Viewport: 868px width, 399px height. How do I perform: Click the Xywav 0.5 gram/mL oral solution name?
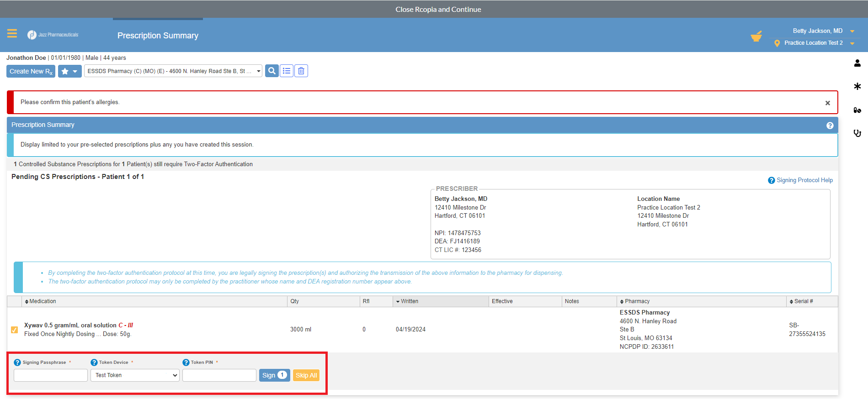(x=70, y=325)
